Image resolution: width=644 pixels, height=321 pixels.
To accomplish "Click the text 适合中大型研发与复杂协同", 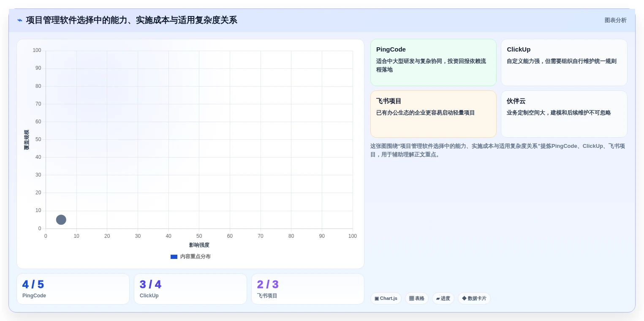I will (x=409, y=61).
